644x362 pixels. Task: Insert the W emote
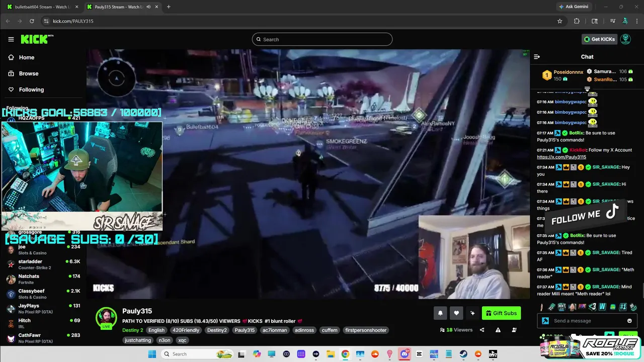tap(602, 307)
